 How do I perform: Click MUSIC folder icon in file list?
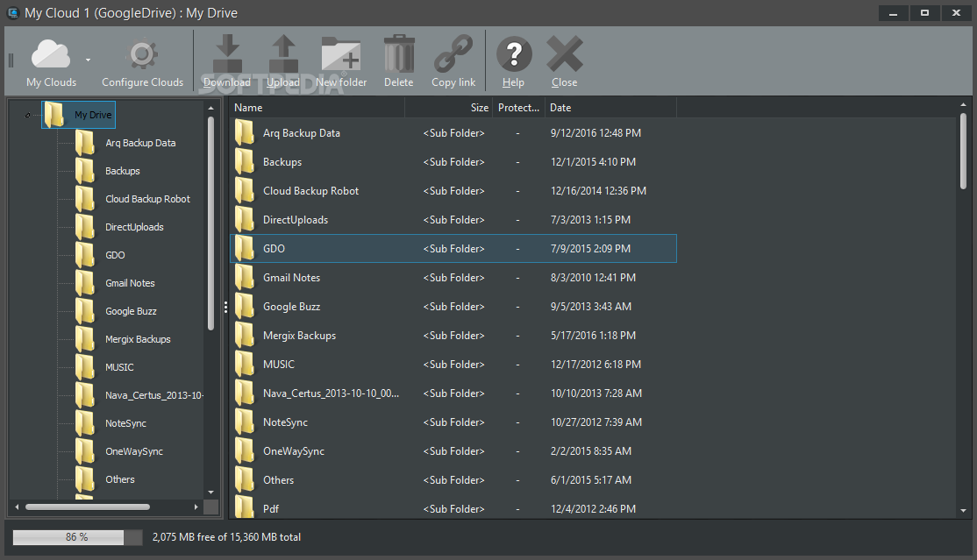[x=245, y=365]
